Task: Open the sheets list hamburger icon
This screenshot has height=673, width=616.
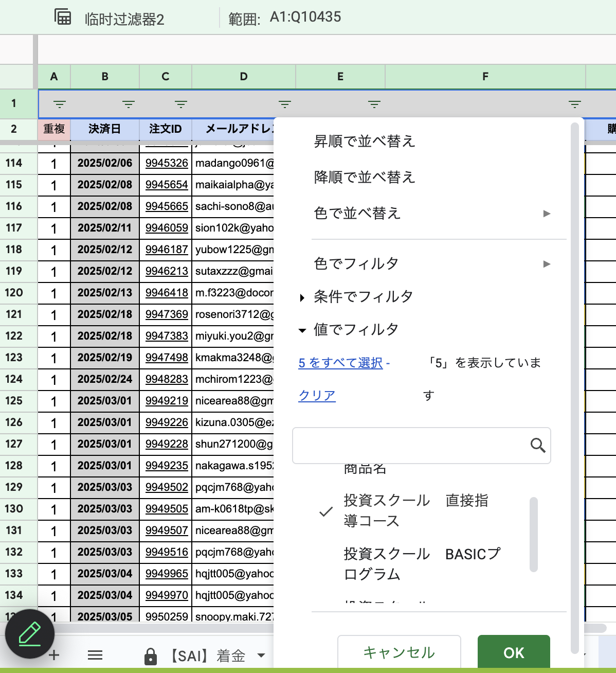Action: 95,654
